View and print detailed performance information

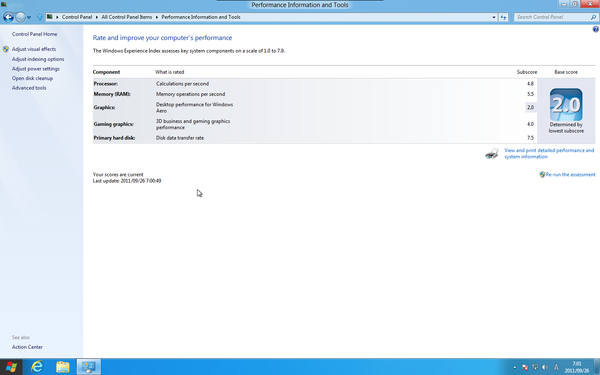coord(549,153)
